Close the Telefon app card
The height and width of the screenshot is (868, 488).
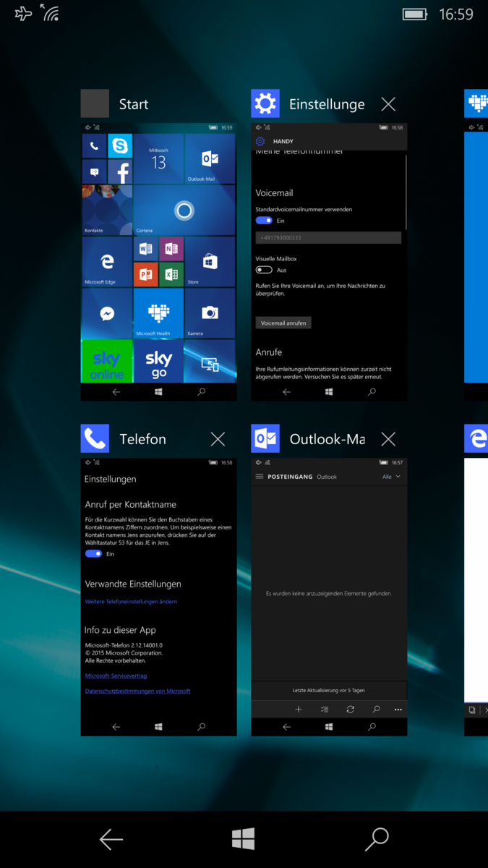pyautogui.click(x=218, y=439)
